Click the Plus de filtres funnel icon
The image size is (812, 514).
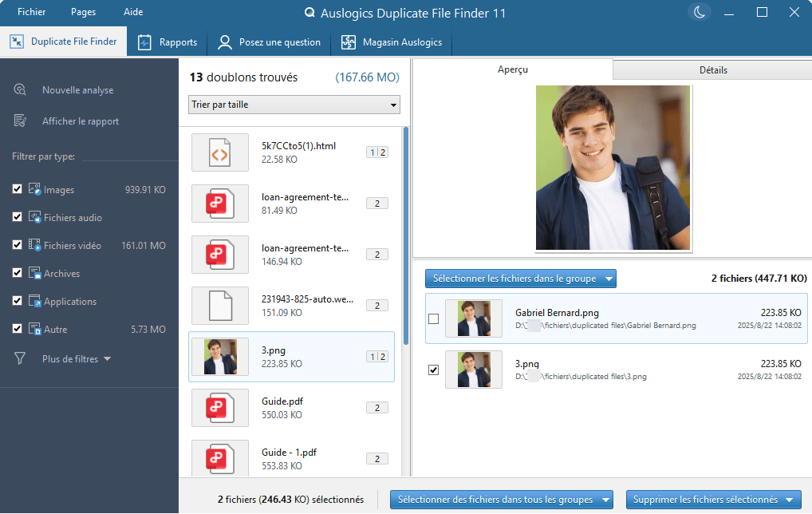coord(19,358)
